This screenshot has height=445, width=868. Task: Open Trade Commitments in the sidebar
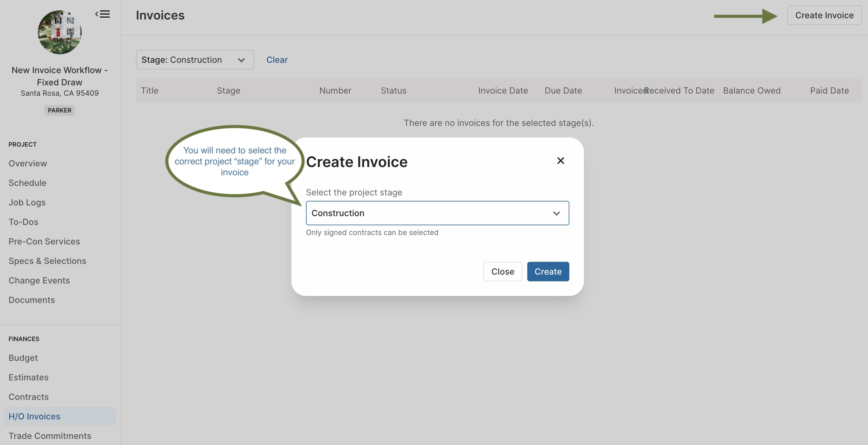(x=50, y=436)
